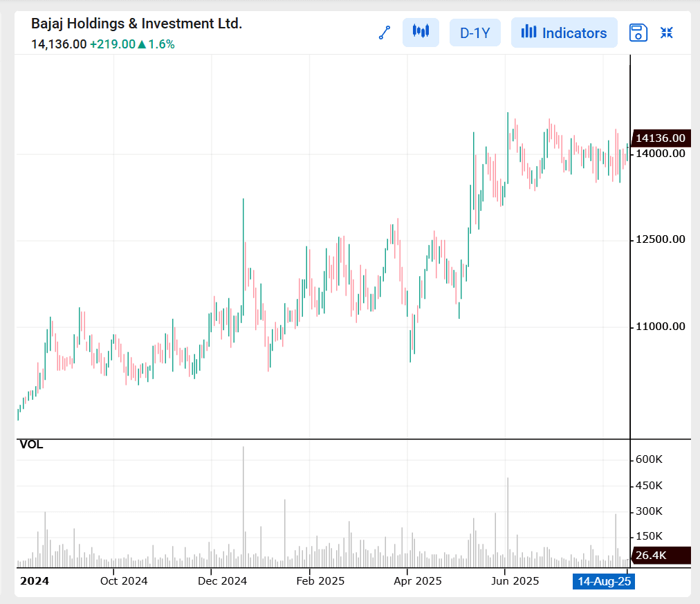Screen dimensions: 700x604
Task: Click the 2024 year label on axis
Action: click(x=35, y=580)
